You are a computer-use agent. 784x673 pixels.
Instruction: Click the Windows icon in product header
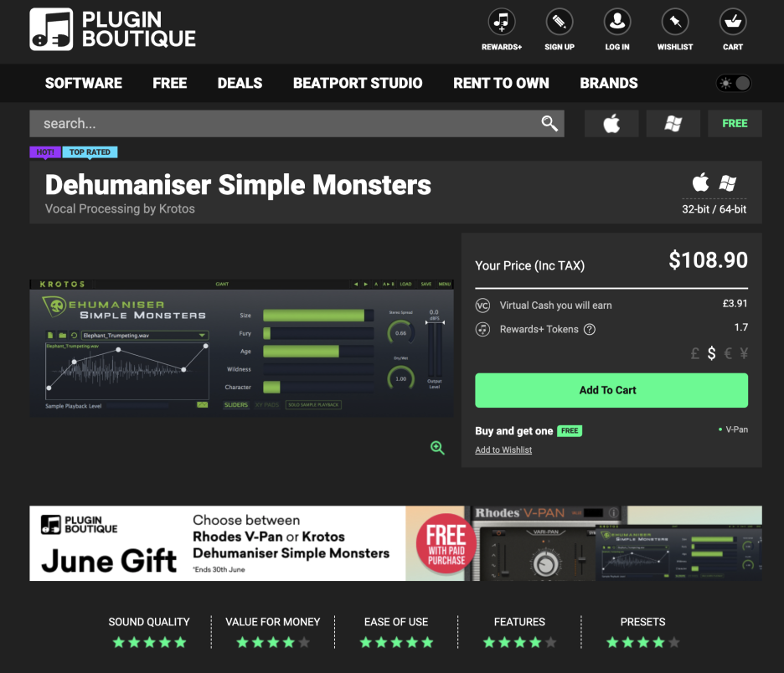coord(728,182)
